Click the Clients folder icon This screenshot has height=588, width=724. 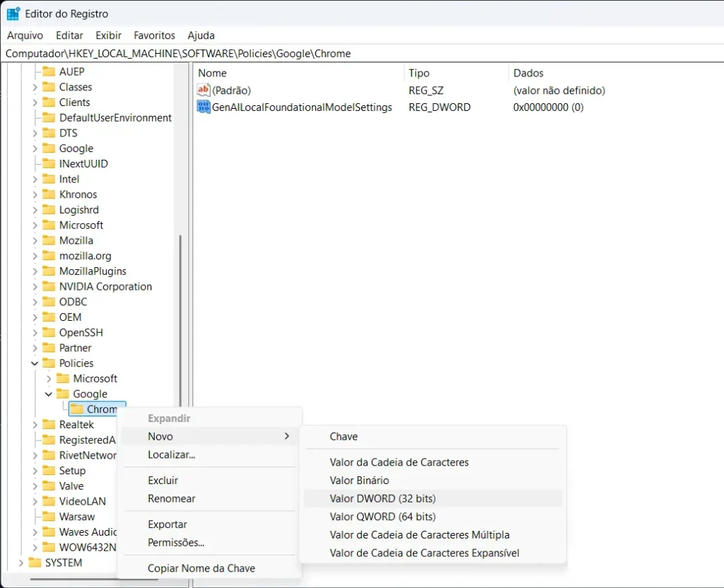[x=49, y=102]
